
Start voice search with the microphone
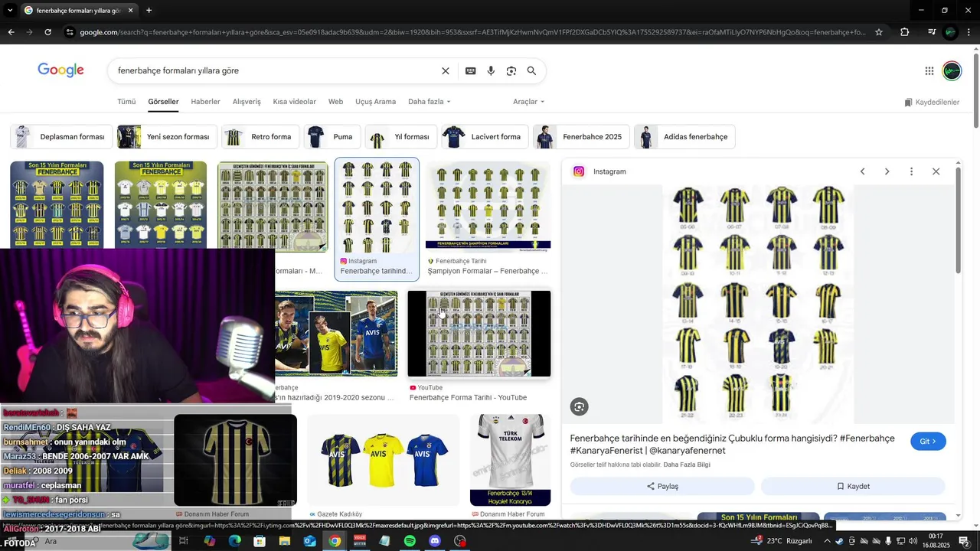coord(491,71)
